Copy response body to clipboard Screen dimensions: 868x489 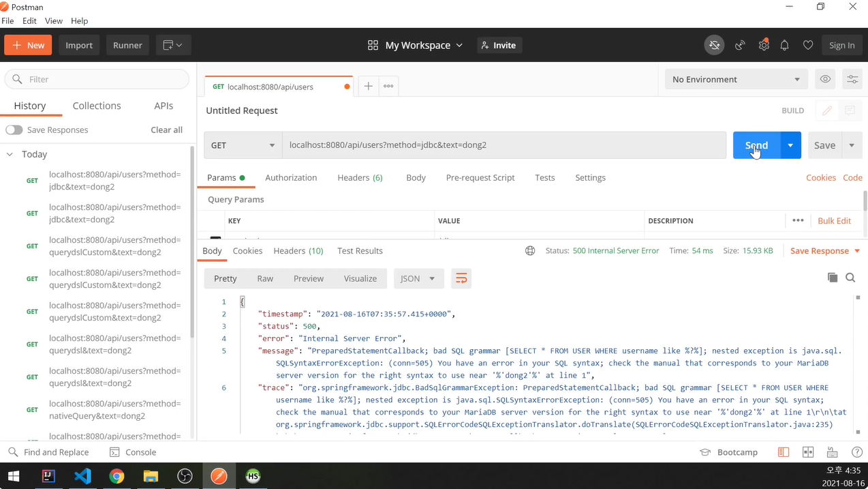[832, 278]
